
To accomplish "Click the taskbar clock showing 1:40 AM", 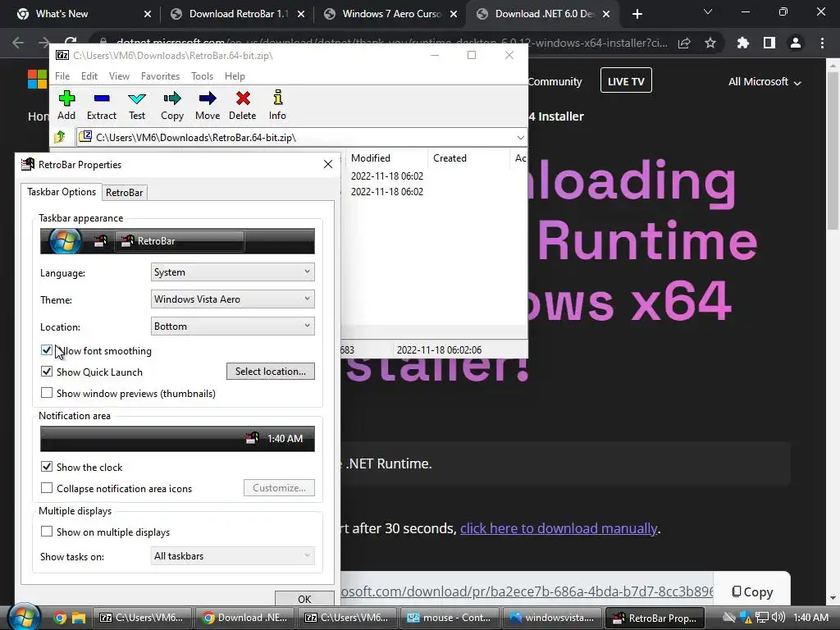I will pyautogui.click(x=810, y=618).
